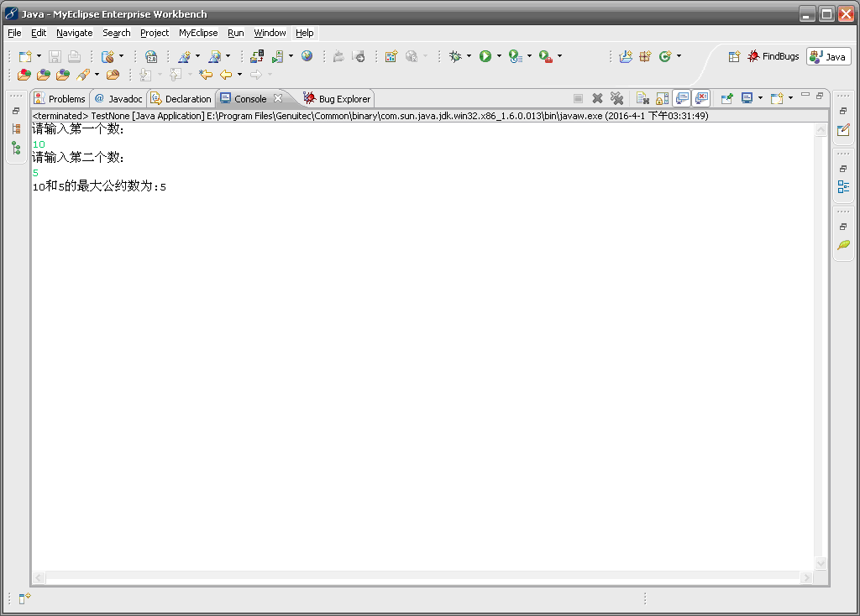Viewport: 860px width, 616px height.
Task: Expand the Debug configurations dropdown
Action: click(x=469, y=56)
